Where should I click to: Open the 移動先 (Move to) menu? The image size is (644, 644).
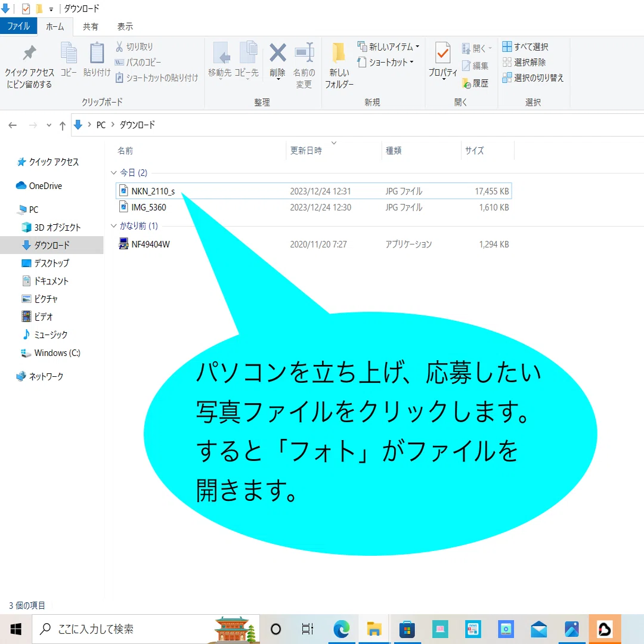(220, 60)
